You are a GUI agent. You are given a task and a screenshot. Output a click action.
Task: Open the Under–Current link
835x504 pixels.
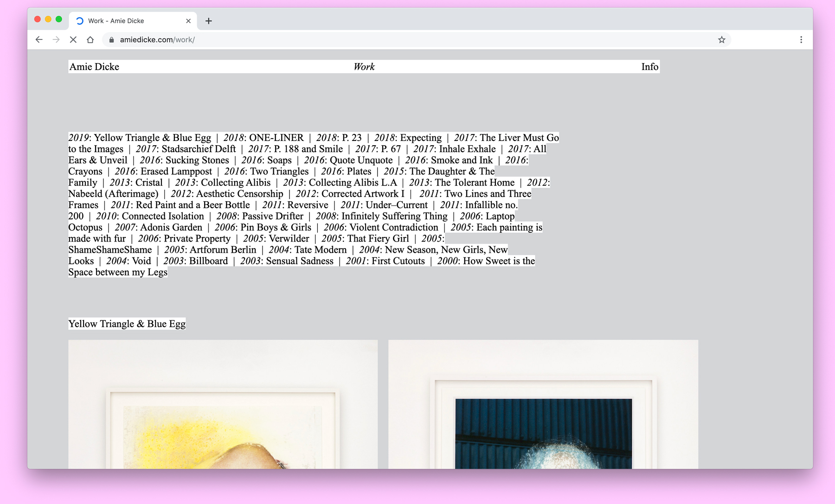pos(397,204)
